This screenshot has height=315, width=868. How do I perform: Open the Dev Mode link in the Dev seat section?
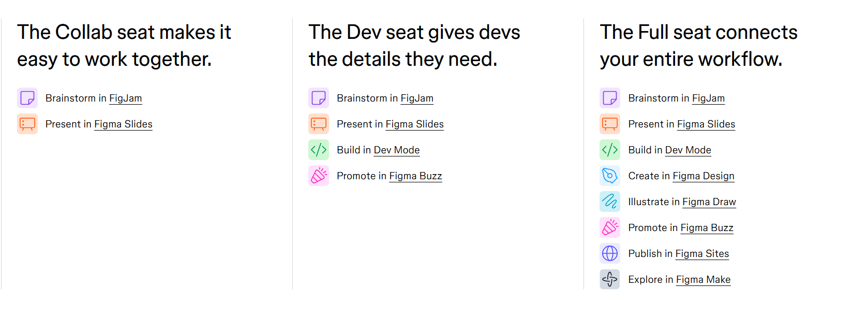tap(396, 150)
